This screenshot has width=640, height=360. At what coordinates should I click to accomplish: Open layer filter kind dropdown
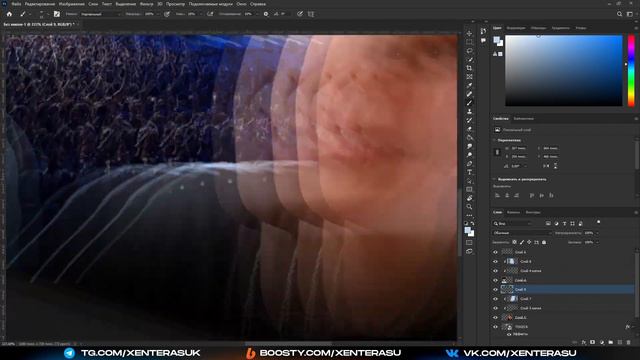tap(513, 224)
